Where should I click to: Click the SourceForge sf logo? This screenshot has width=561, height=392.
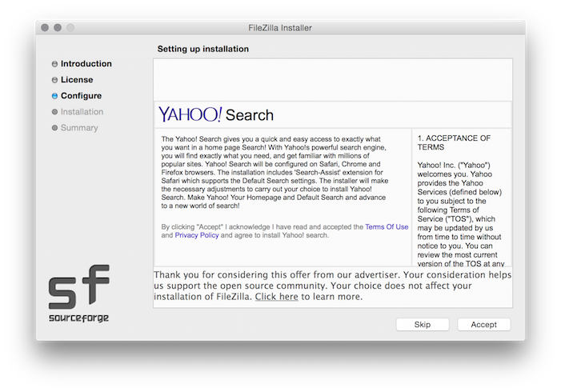(x=78, y=287)
